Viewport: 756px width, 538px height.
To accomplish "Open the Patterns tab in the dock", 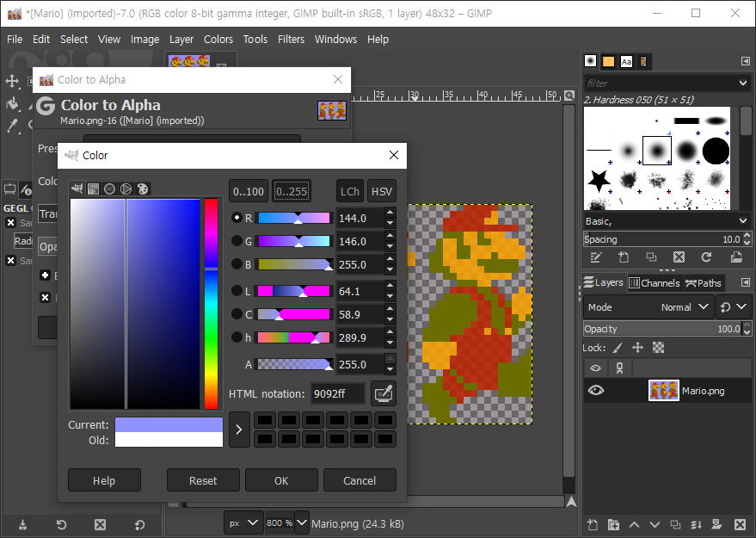I will [608, 61].
